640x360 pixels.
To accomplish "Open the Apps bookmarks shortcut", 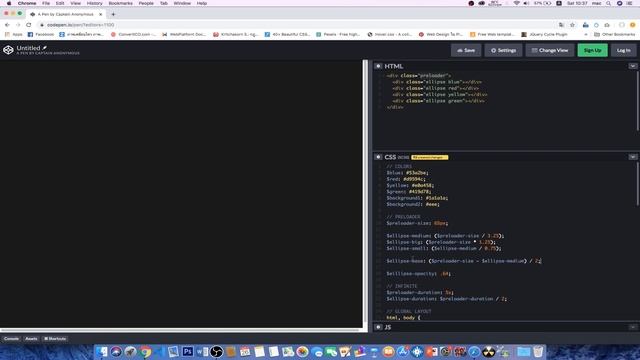I will 14,35.
